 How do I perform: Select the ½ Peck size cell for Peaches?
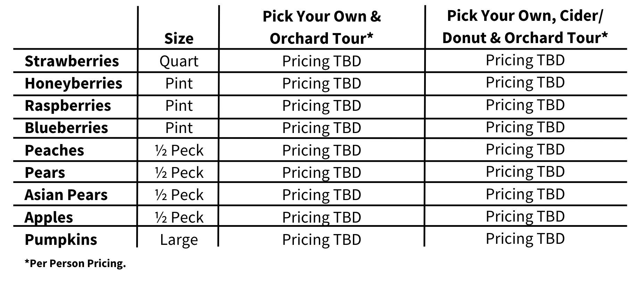[x=179, y=150]
